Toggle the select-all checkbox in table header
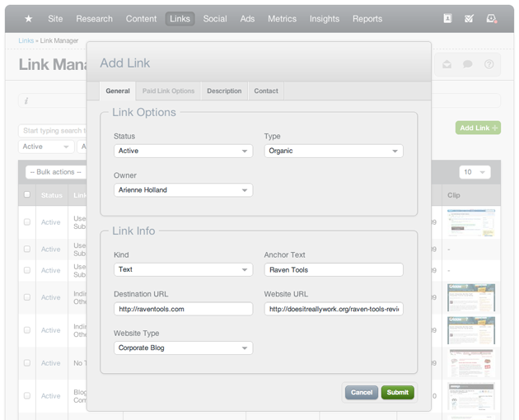The image size is (519, 420). [x=27, y=194]
